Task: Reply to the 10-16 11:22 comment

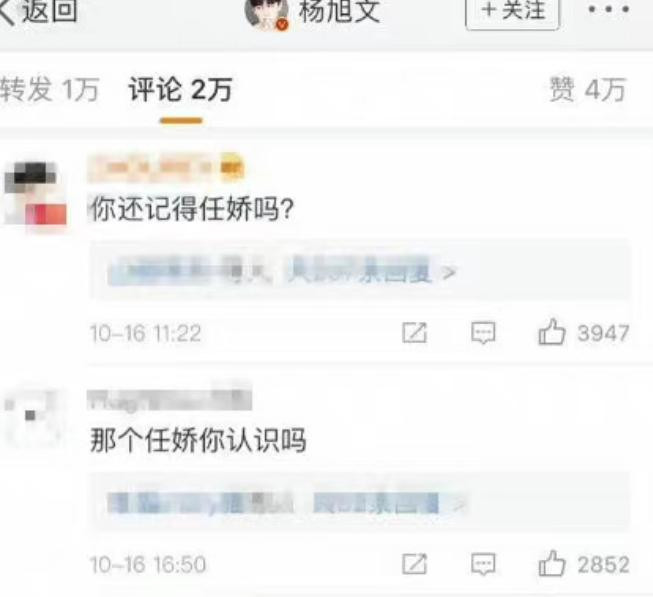Action: coord(483,333)
